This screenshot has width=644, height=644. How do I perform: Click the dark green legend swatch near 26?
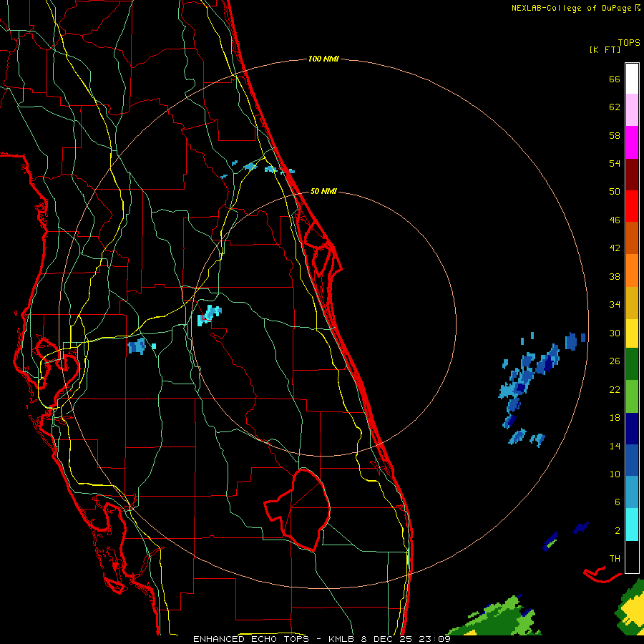[x=632, y=364]
